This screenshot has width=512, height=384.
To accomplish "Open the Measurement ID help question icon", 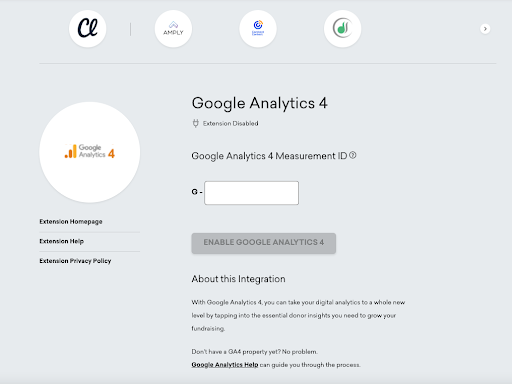I will pyautogui.click(x=353, y=155).
